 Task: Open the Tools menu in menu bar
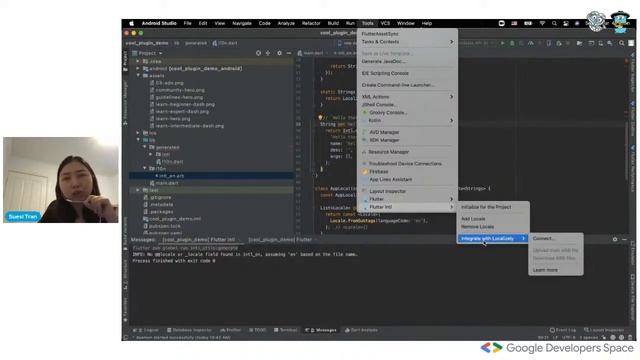click(367, 23)
